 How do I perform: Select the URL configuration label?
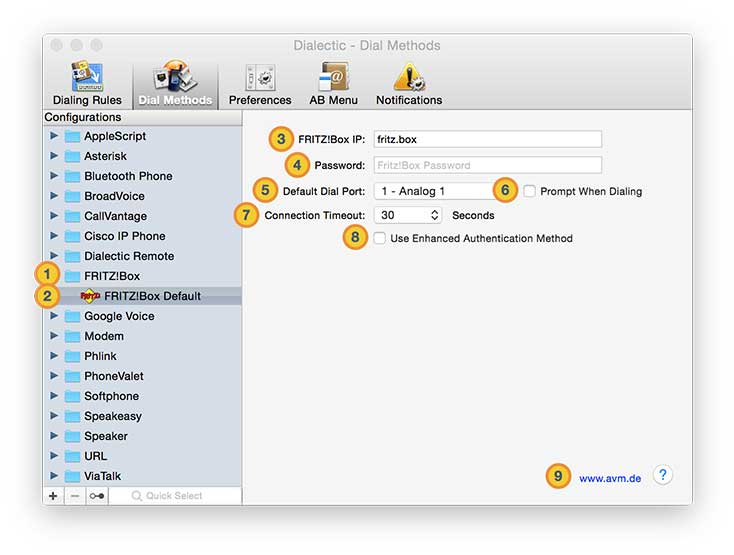pyautogui.click(x=95, y=456)
